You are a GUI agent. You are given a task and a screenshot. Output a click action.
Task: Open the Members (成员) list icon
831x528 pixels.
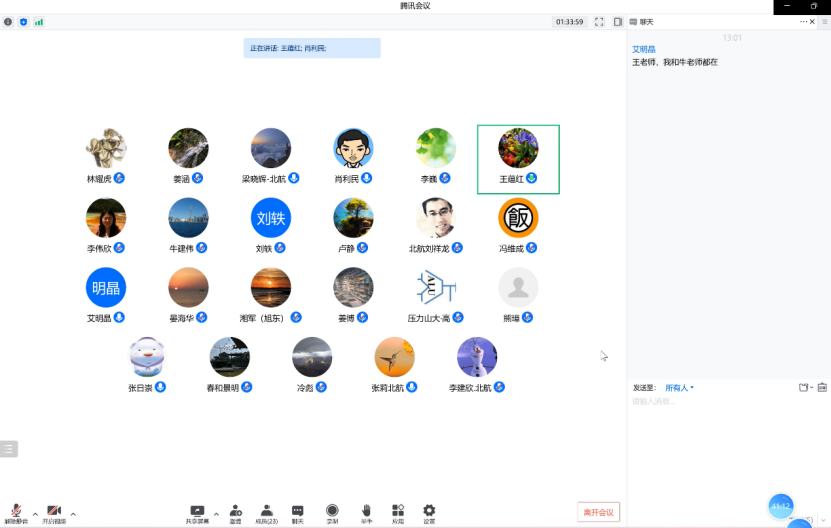click(266, 512)
